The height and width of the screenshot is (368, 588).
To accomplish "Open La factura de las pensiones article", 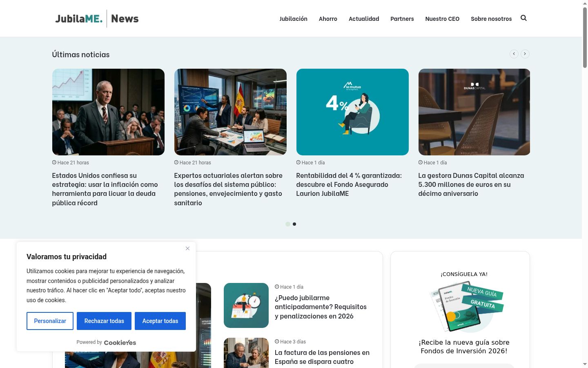I will tap(322, 357).
